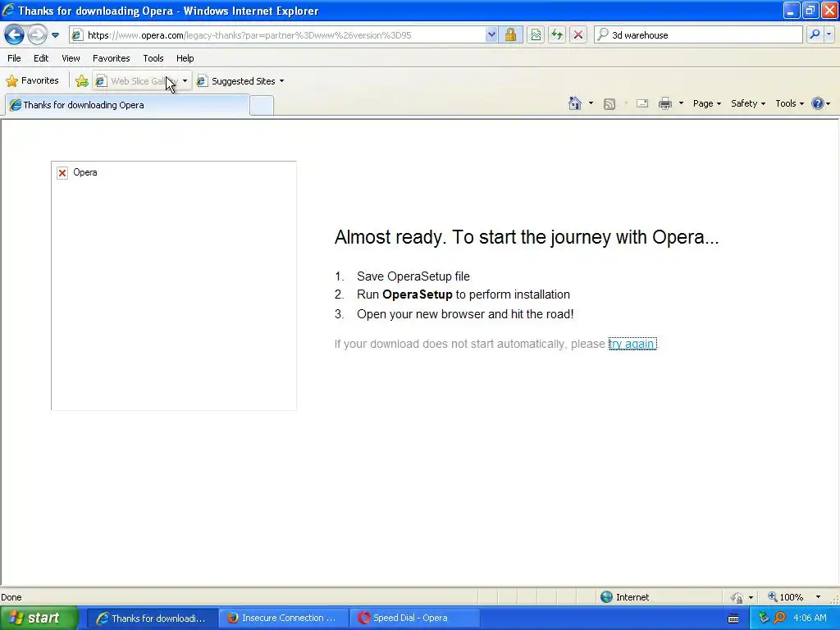Click the magnifier Search button
The height and width of the screenshot is (630, 840).
[815, 35]
